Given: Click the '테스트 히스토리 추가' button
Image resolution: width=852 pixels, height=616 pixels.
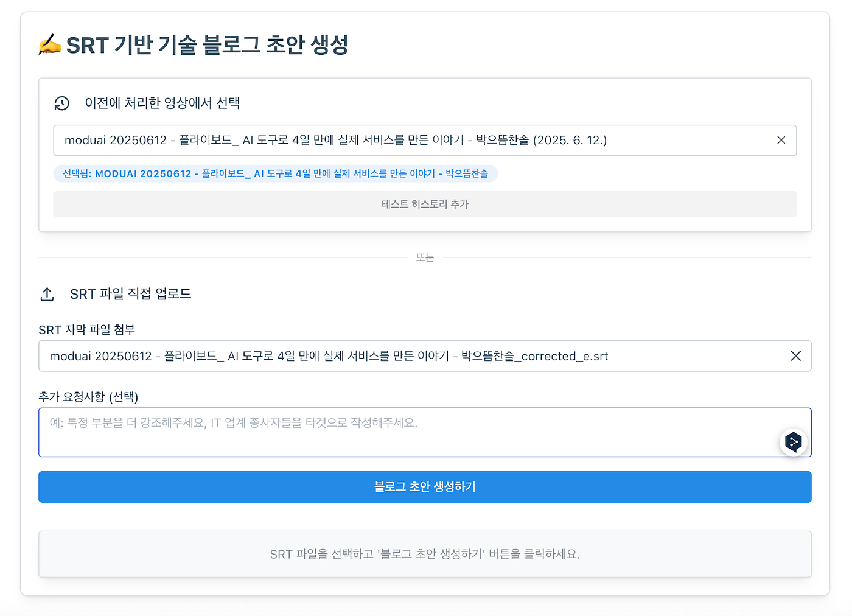Looking at the screenshot, I should point(425,204).
